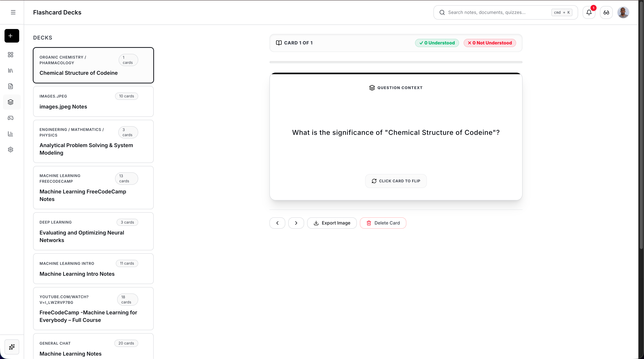Click the 0 Understood badge
The width and height of the screenshot is (644, 359).
[x=437, y=43]
